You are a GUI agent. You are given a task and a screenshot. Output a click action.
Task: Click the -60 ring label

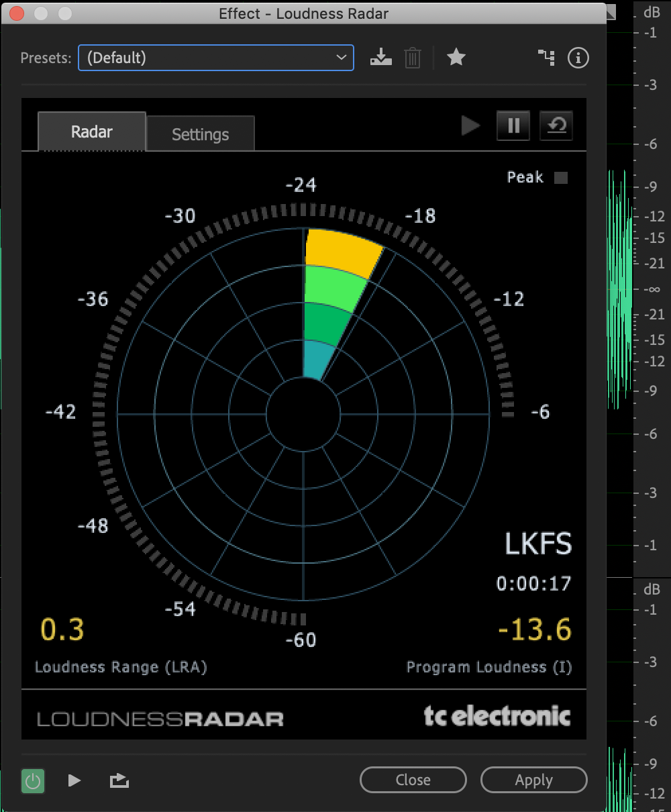301,640
